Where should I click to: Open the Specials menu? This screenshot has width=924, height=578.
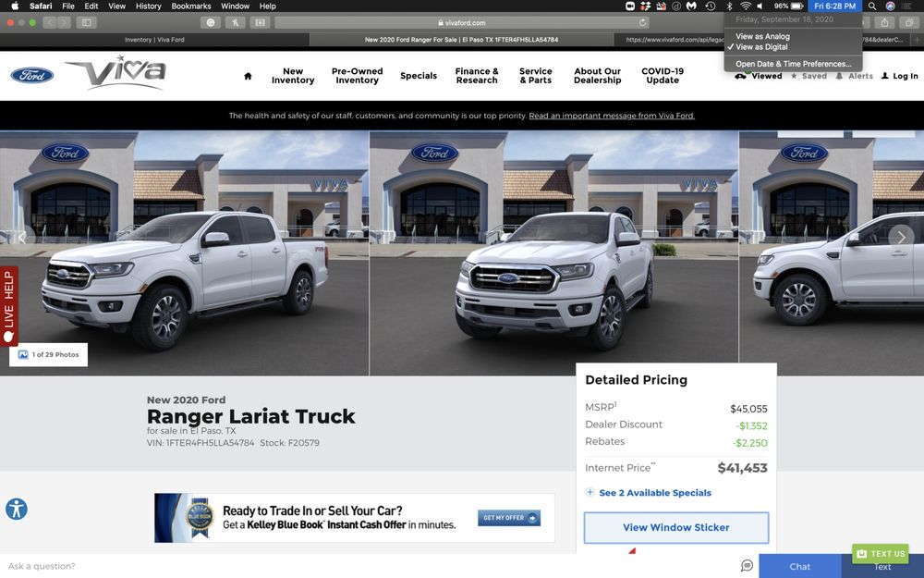(x=419, y=76)
